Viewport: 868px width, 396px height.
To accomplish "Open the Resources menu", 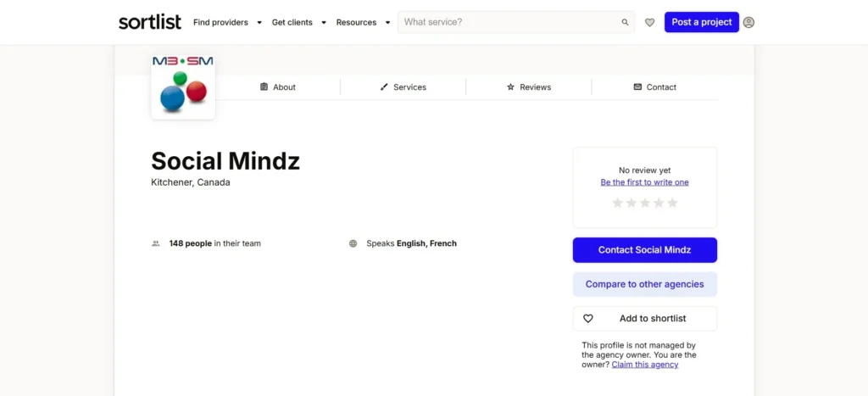I will [x=356, y=22].
